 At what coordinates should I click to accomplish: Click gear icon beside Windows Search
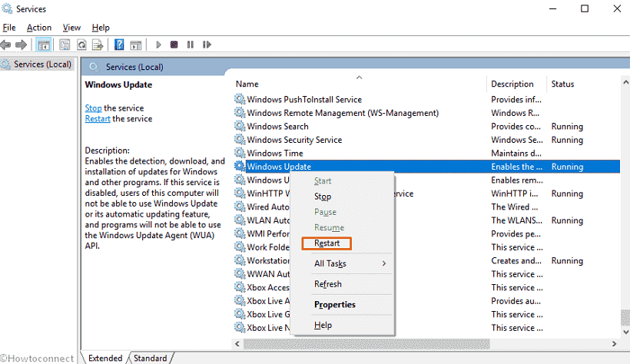[x=240, y=126]
